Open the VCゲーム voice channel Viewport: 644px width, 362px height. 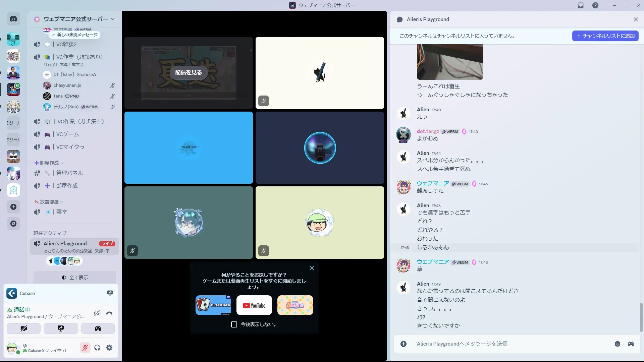67,134
